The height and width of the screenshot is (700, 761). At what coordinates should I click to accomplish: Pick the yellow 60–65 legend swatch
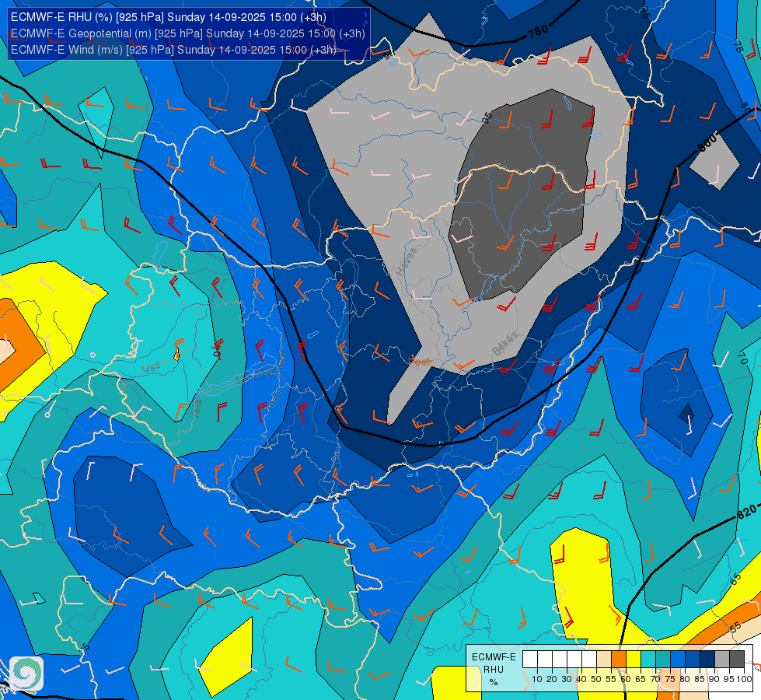(634, 659)
